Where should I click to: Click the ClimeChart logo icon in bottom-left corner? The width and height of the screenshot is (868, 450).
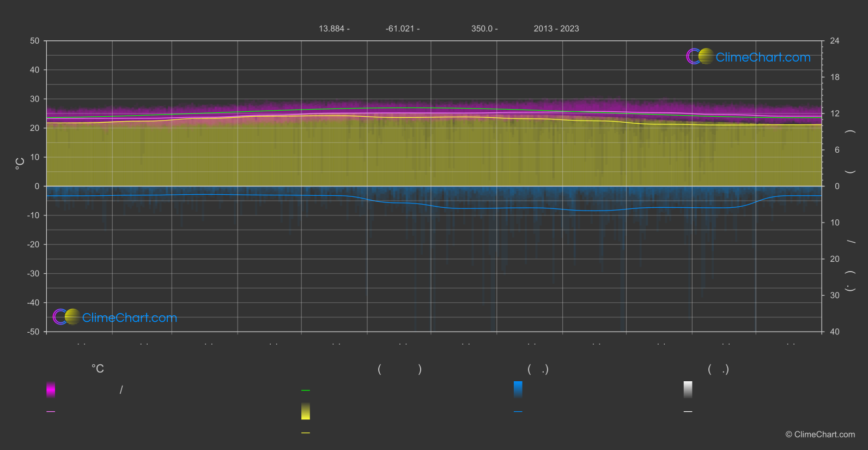tap(66, 317)
